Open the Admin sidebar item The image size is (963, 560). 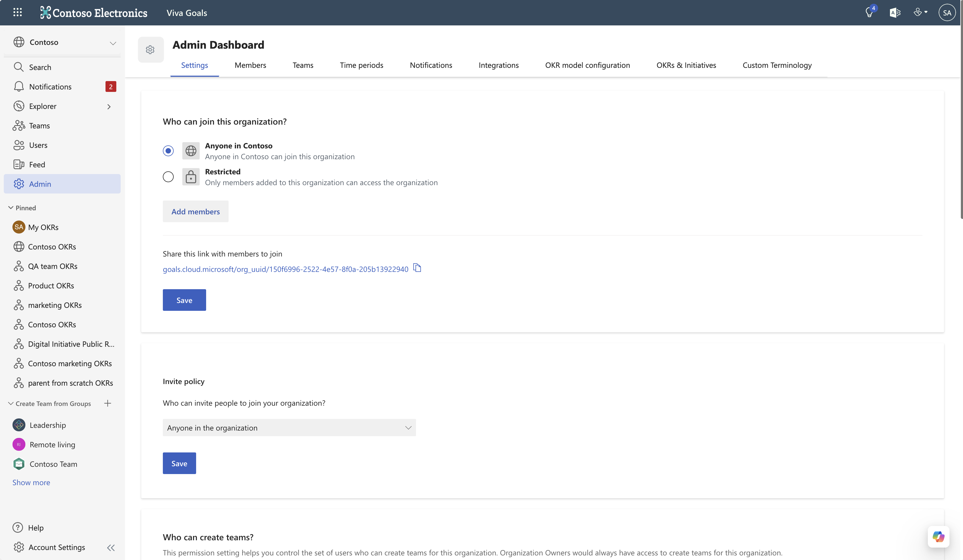tap(62, 184)
